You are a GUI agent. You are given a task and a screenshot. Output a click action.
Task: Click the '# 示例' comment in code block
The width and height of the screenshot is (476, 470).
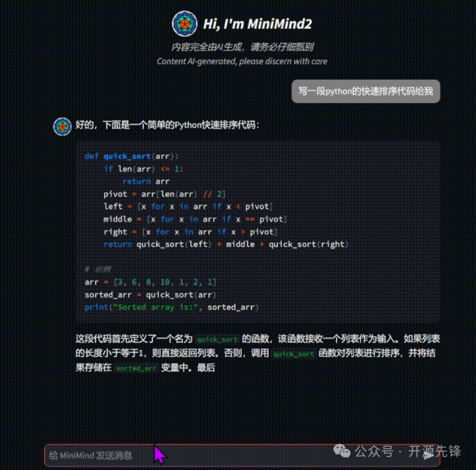coord(98,269)
